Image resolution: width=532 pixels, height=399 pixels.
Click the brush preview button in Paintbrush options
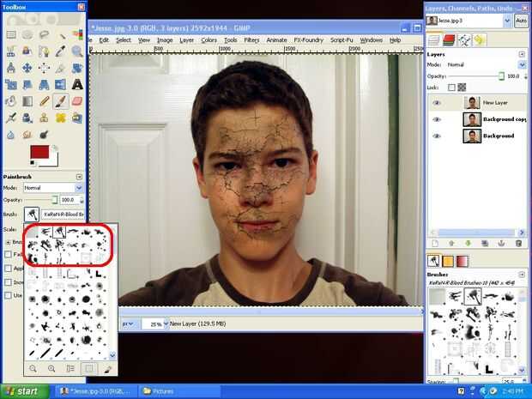(x=32, y=215)
